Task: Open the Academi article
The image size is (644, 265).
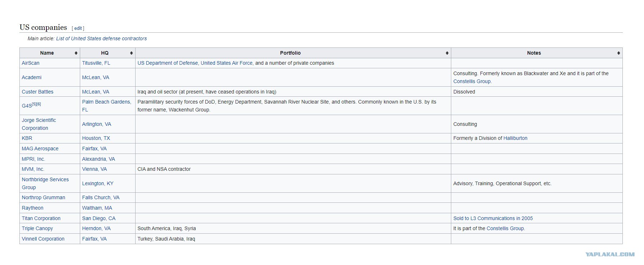Action: (32, 77)
